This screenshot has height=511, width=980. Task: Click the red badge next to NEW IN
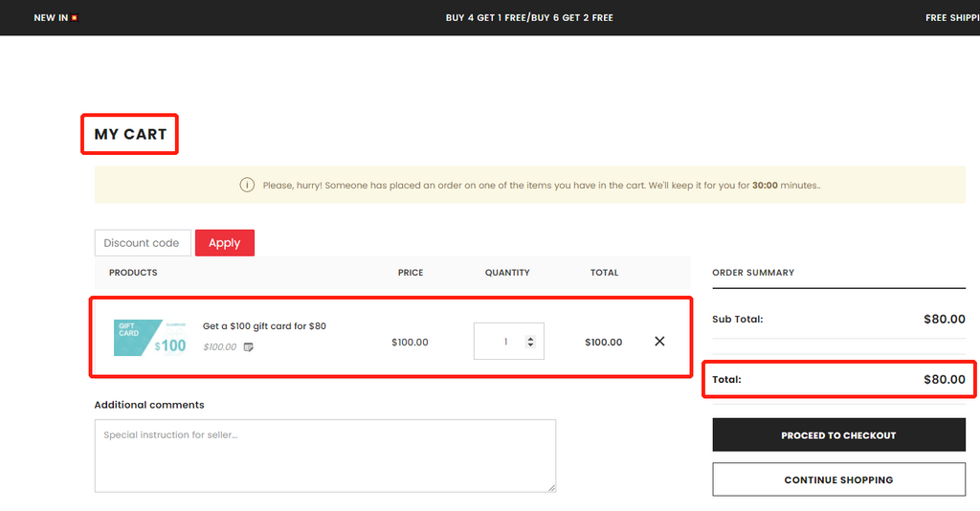tap(74, 18)
